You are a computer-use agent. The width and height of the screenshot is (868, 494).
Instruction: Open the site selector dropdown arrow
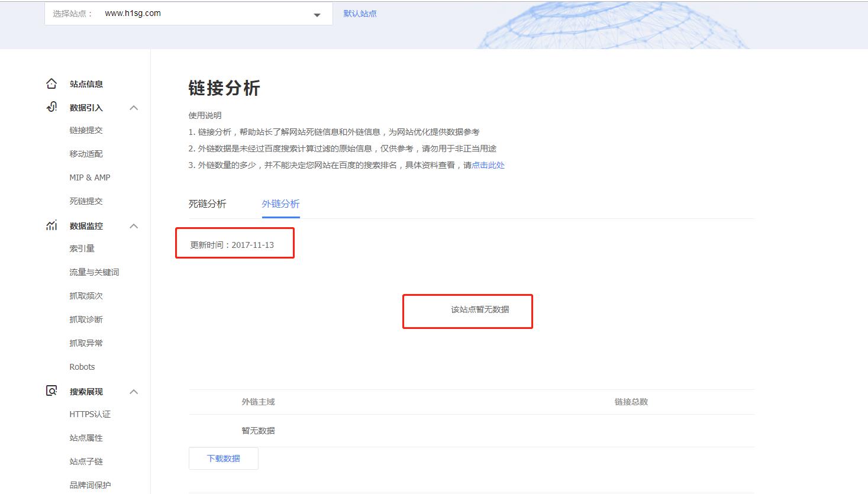[x=317, y=15]
